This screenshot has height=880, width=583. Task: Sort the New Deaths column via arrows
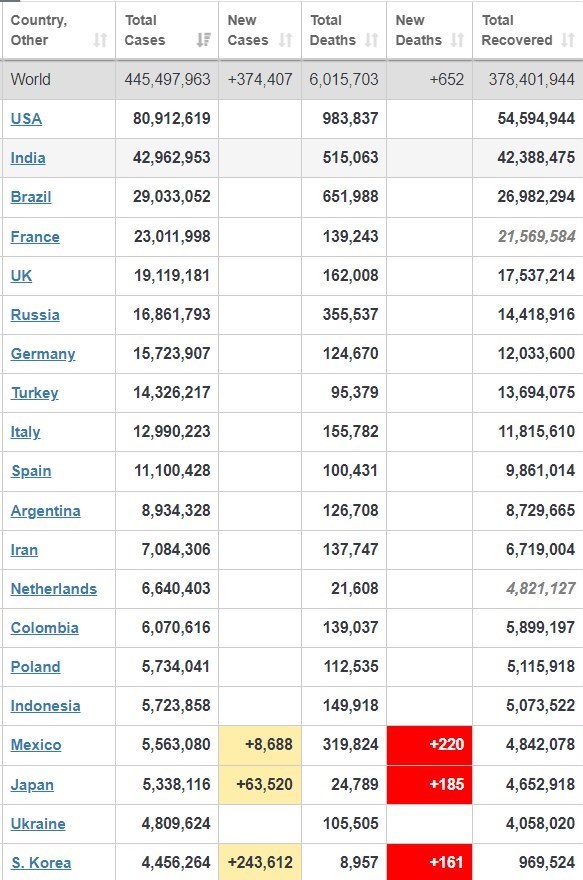(x=457, y=40)
